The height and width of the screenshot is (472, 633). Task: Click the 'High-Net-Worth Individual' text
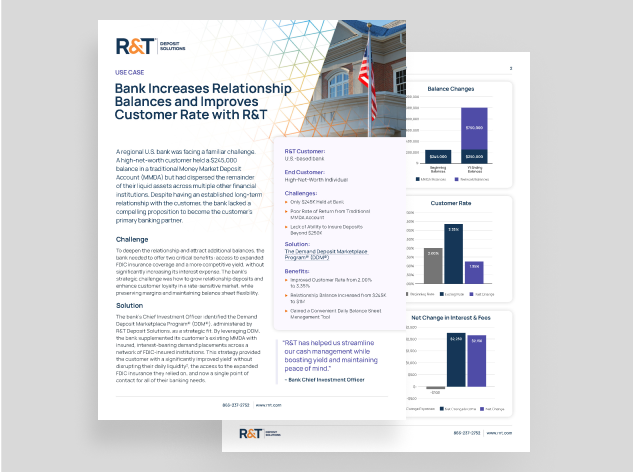coord(316,180)
